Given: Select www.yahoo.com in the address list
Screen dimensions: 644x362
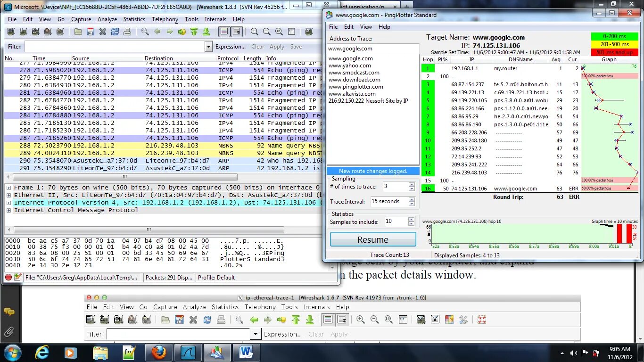Looking at the screenshot, I should 350,66.
